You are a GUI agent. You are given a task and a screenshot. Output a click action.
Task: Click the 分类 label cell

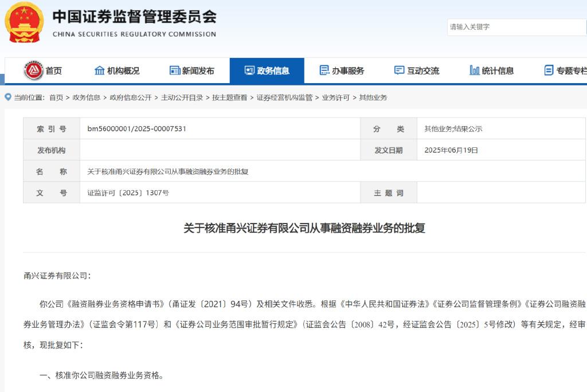tap(389, 129)
